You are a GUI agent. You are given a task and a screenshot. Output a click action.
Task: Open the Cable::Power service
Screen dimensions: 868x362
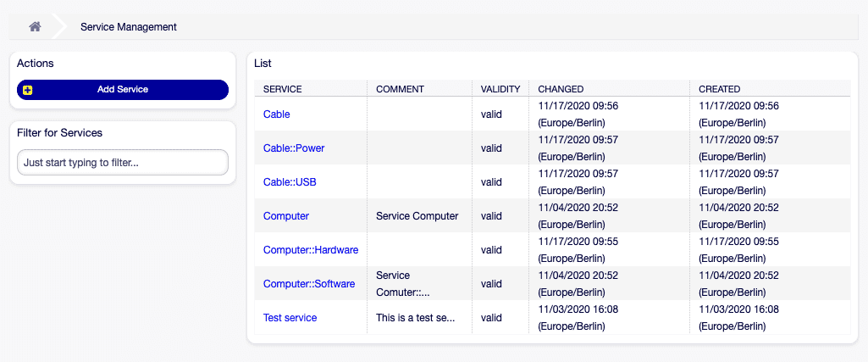tap(294, 148)
